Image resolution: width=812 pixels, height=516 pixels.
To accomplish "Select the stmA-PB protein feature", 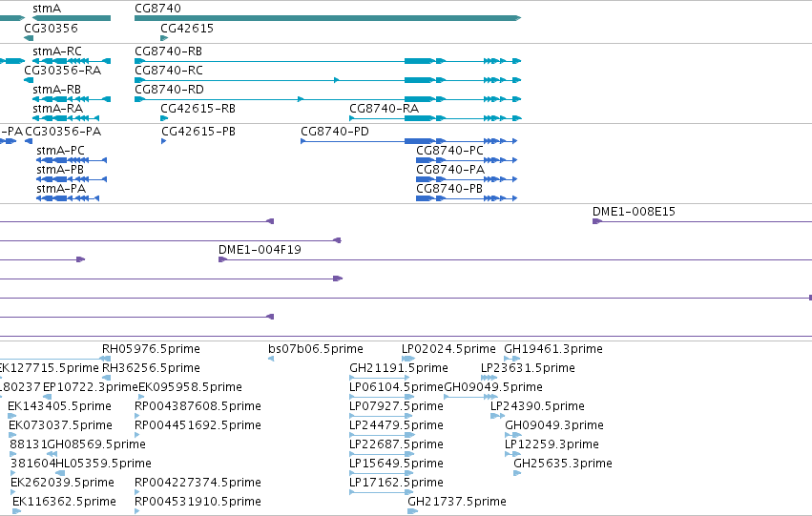I will [72, 179].
